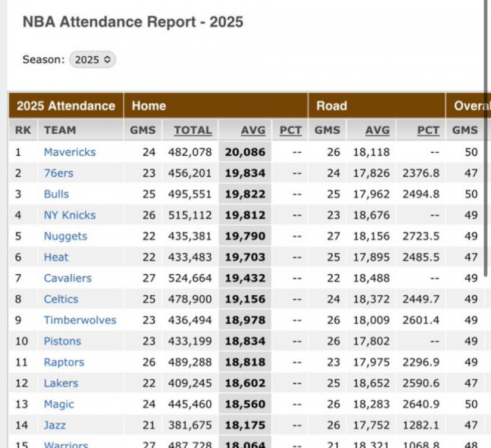Open the Nuggets team page
491x448 pixels.
[x=65, y=237]
